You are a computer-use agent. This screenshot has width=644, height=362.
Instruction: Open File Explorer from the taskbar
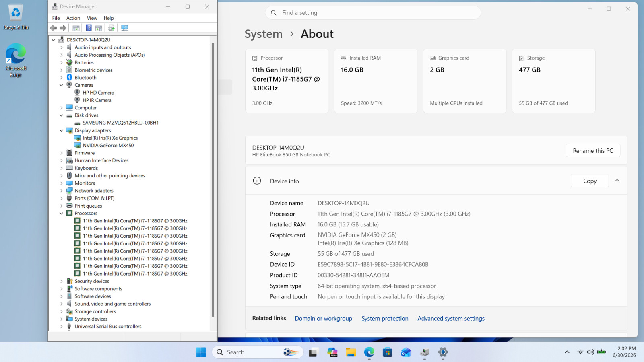coord(351,352)
